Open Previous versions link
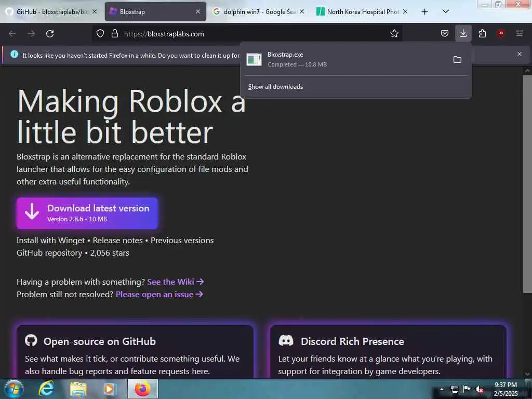532x399 pixels. click(x=182, y=240)
